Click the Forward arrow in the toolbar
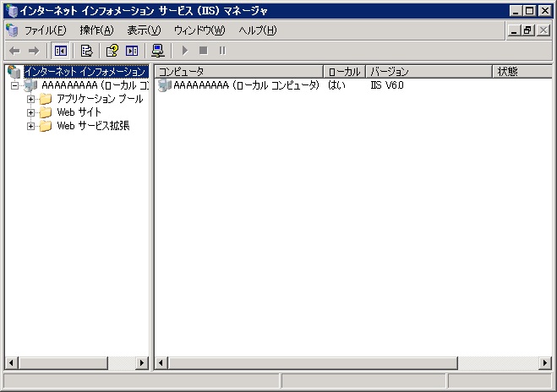This screenshot has width=557, height=392. click(34, 51)
